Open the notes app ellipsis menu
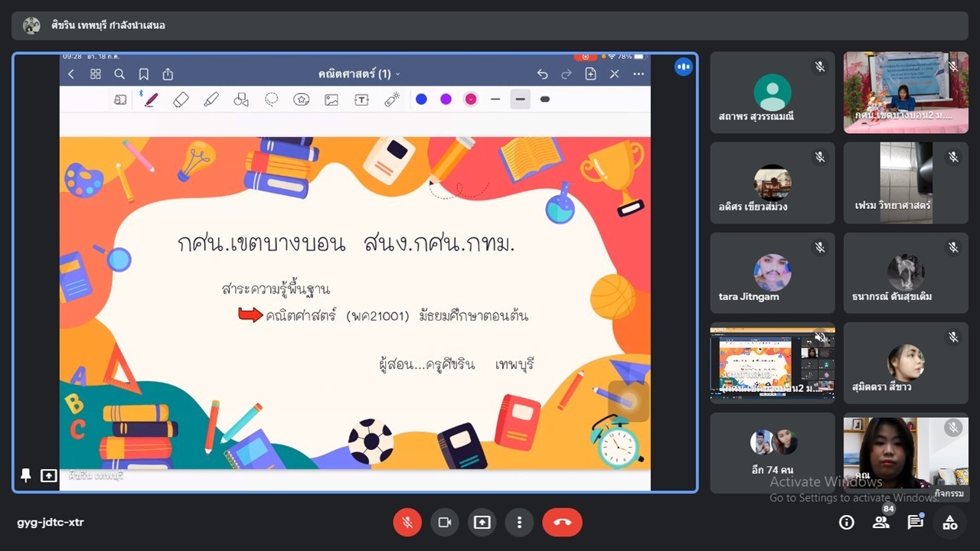This screenshot has height=551, width=980. [639, 74]
